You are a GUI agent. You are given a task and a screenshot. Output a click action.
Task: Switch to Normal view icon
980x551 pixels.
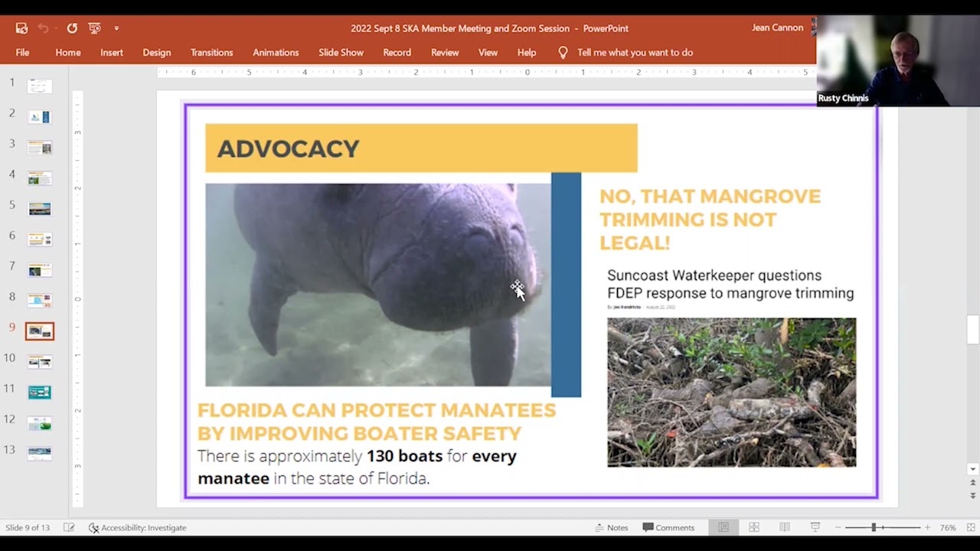(x=724, y=527)
